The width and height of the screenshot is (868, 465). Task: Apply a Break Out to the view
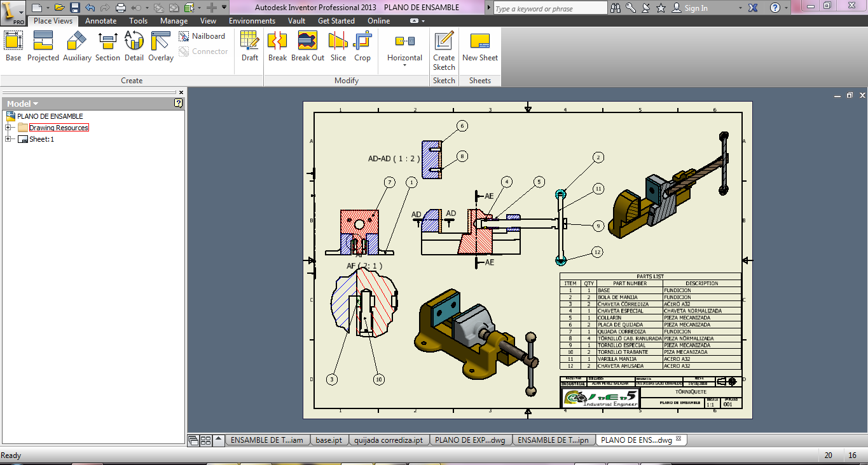pyautogui.click(x=307, y=46)
